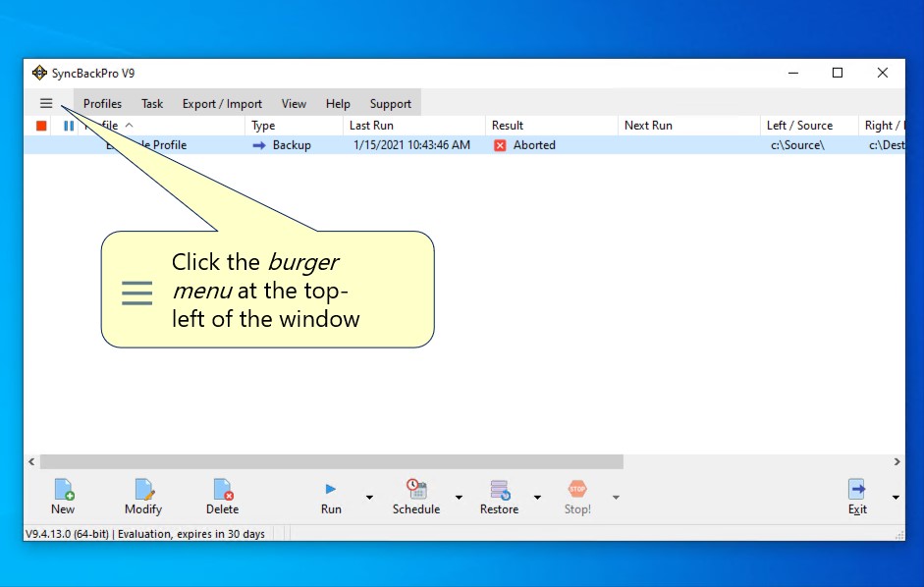This screenshot has width=924, height=587.
Task: Run the selected profile
Action: tap(331, 497)
